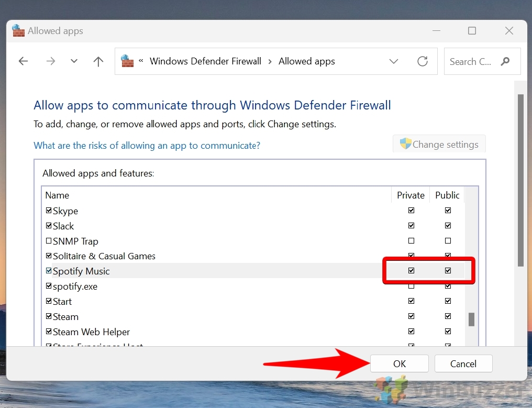532x408 pixels.
Task: Select the Spotify Music row name
Action: tap(82, 271)
